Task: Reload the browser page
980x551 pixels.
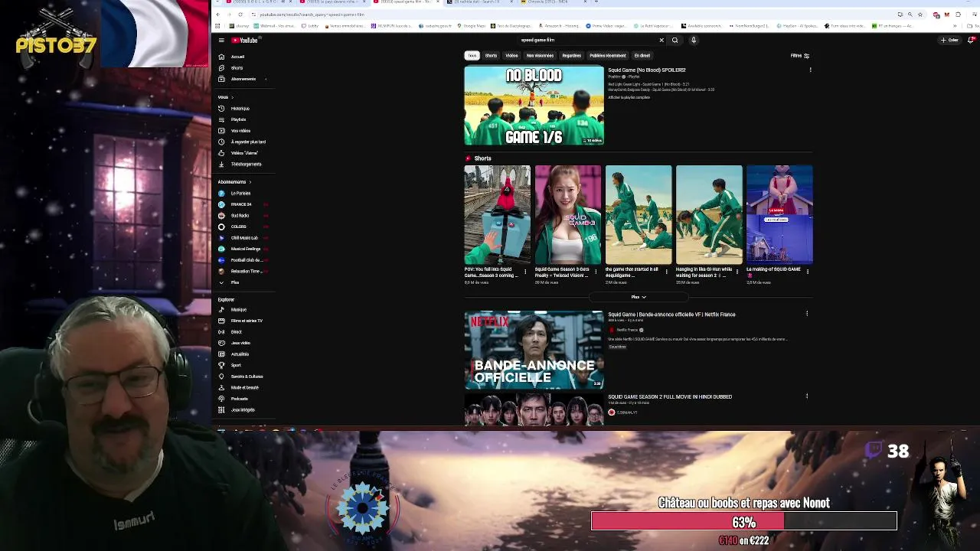Action: point(240,15)
